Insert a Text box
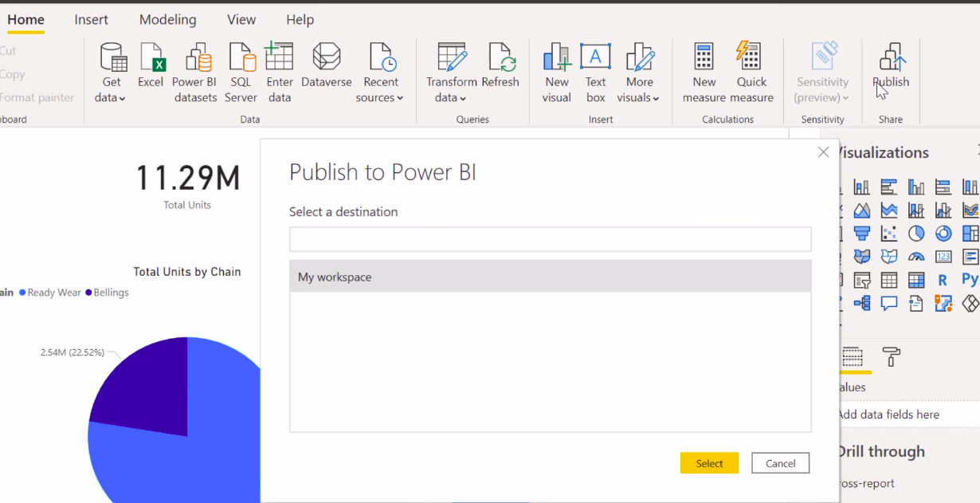The height and width of the screenshot is (503, 980). click(x=595, y=73)
